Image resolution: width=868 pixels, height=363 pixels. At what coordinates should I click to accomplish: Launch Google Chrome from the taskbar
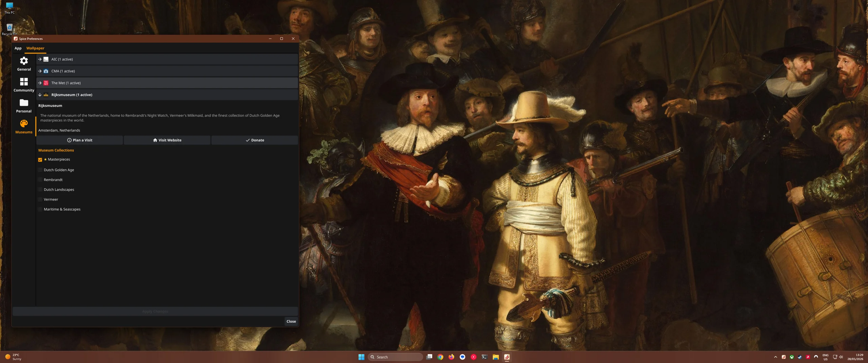coord(440,357)
